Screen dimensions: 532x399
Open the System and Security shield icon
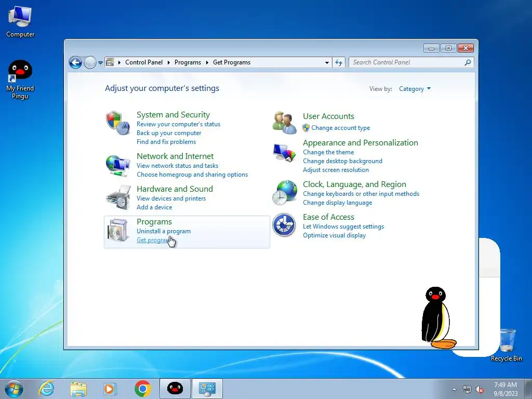118,123
